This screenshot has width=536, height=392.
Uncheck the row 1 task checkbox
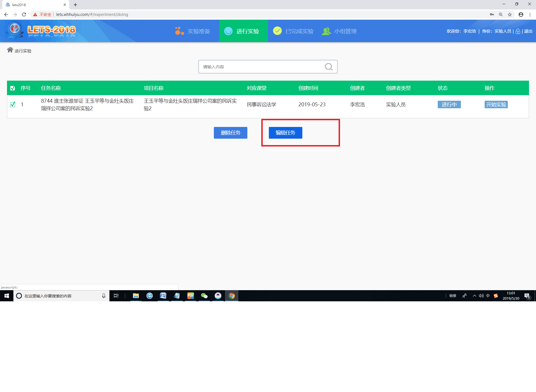[x=13, y=105]
